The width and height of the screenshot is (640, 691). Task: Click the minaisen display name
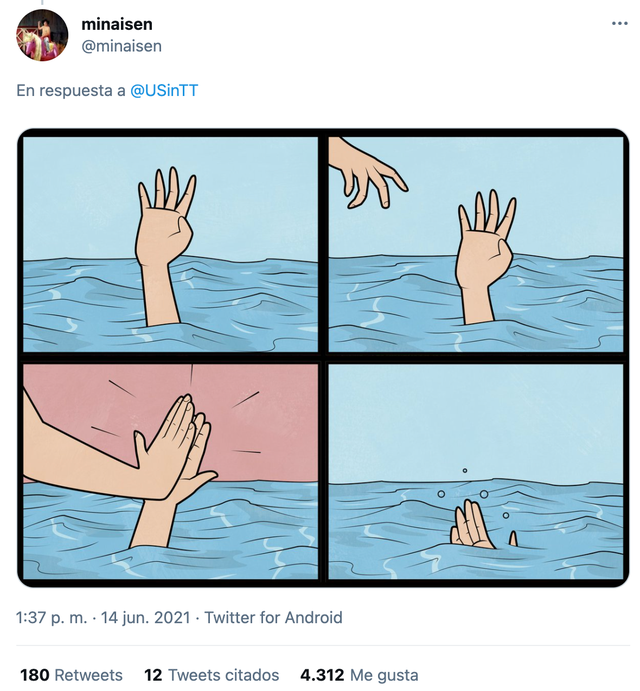[x=117, y=24]
